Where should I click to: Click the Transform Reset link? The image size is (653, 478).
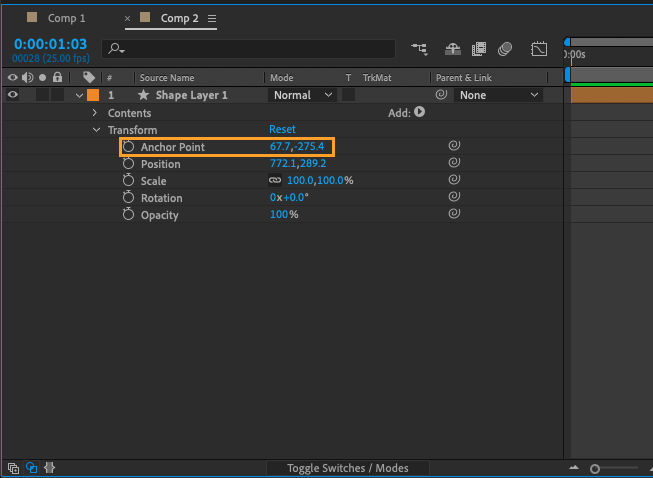[x=282, y=130]
